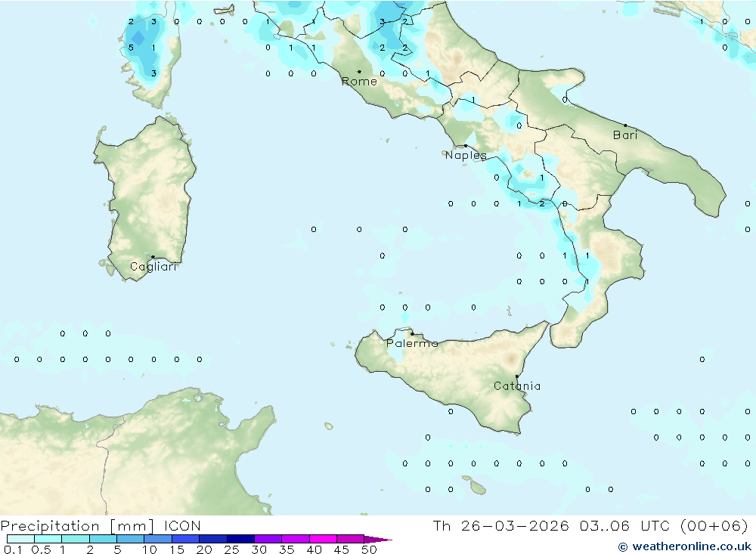The image size is (756, 554).
Task: Click the legend label "50"
Action: coord(370,549)
